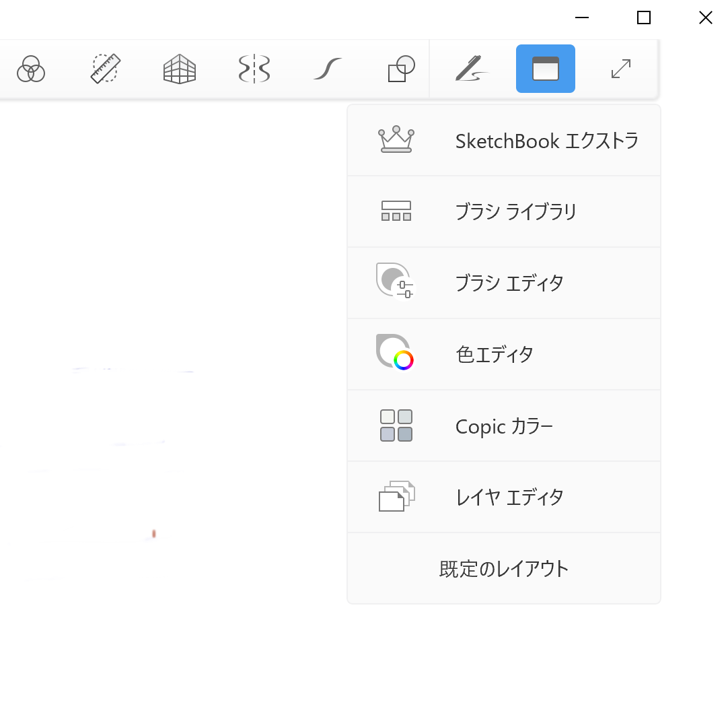The image size is (728, 721).
Task: Open the pen settings icon
Action: 472,69
